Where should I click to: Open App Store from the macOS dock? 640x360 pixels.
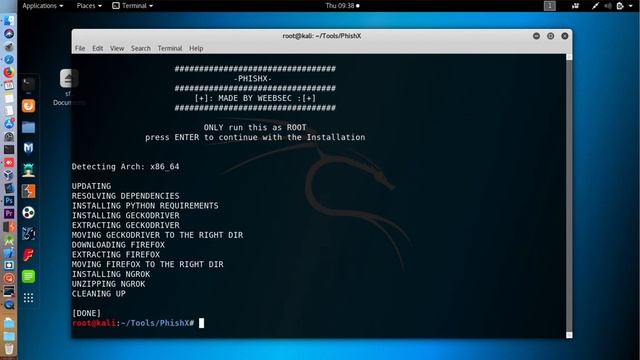coord(9,124)
